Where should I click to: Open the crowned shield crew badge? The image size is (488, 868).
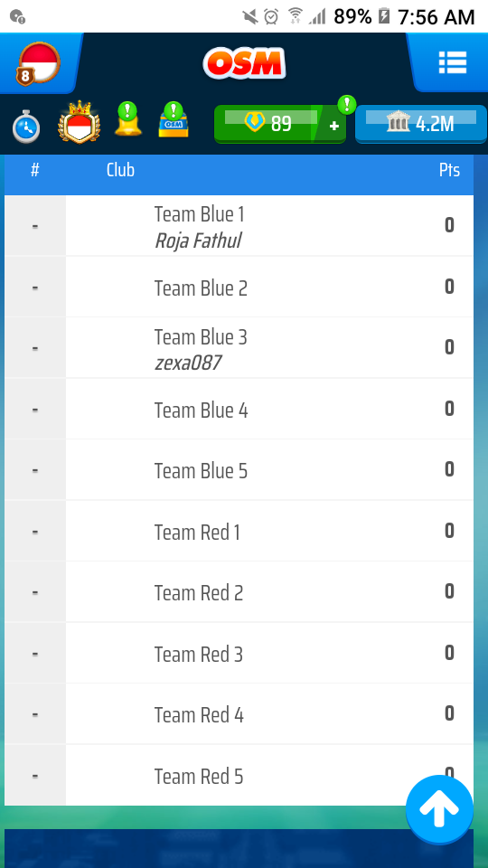(x=80, y=122)
